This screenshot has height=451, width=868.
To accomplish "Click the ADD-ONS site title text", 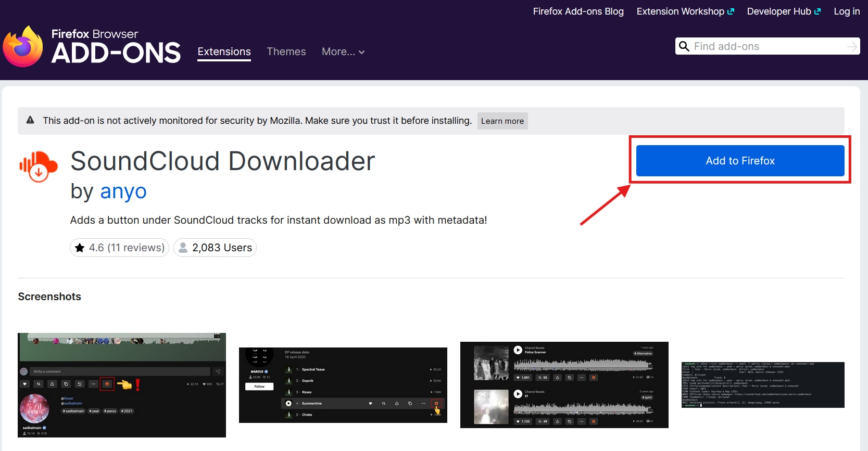I will pos(116,53).
